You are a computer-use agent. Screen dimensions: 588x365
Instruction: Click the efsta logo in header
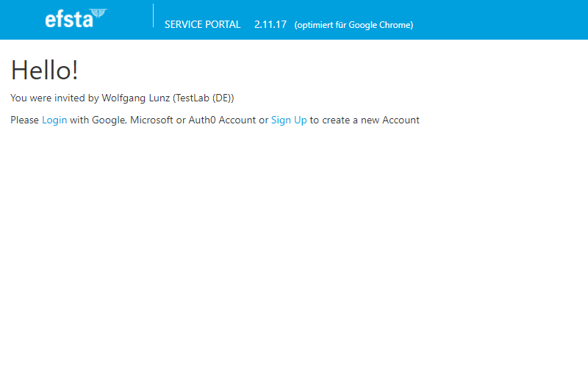click(76, 18)
